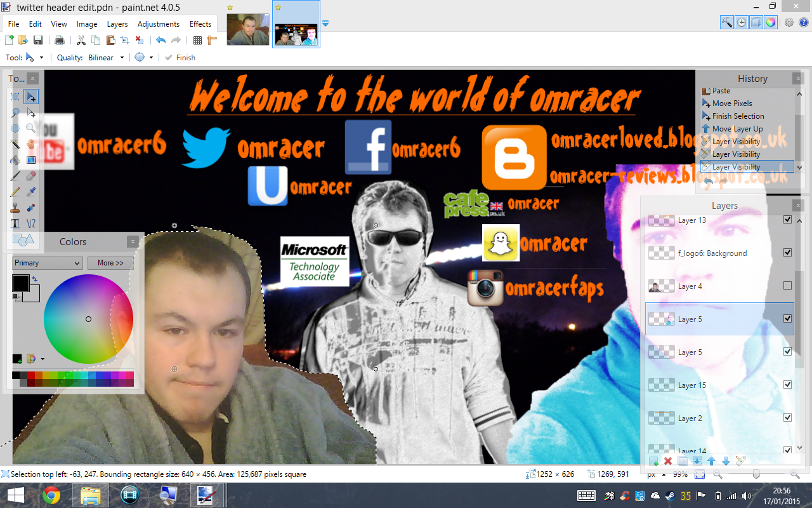The image size is (812, 508).
Task: Open Chrome from the taskbar
Action: tap(51, 495)
